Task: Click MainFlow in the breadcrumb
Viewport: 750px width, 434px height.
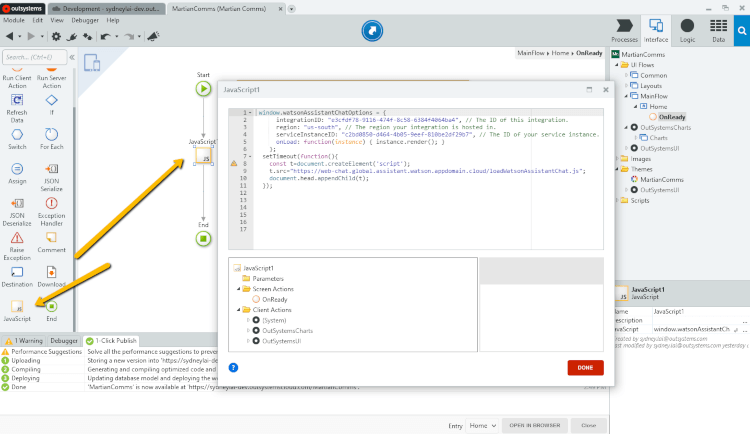Action: tap(530, 53)
